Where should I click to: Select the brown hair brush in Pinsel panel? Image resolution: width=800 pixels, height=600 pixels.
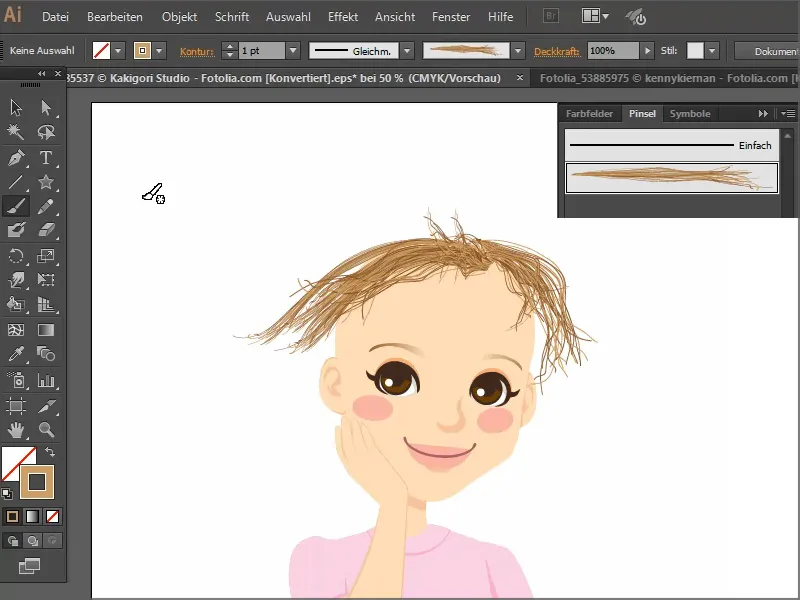[x=671, y=178]
